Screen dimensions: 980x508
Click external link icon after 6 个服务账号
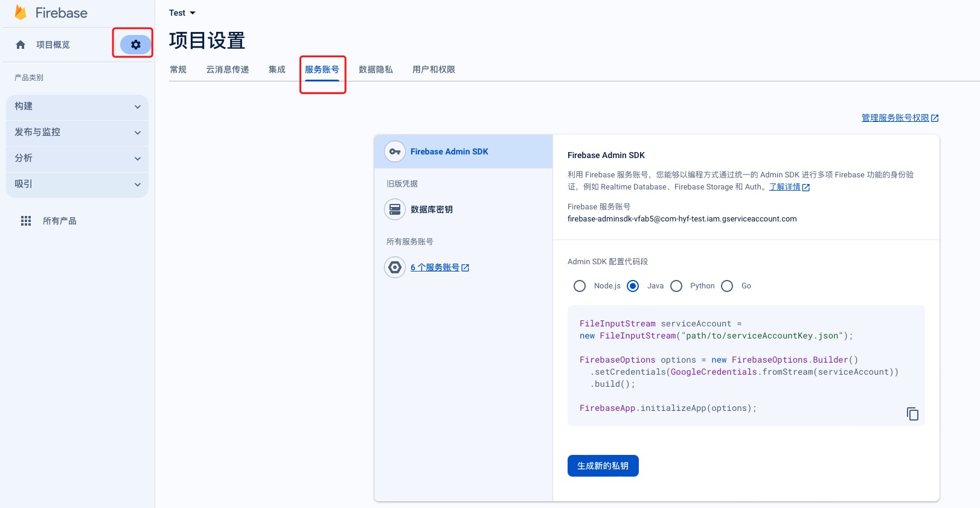coord(465,268)
